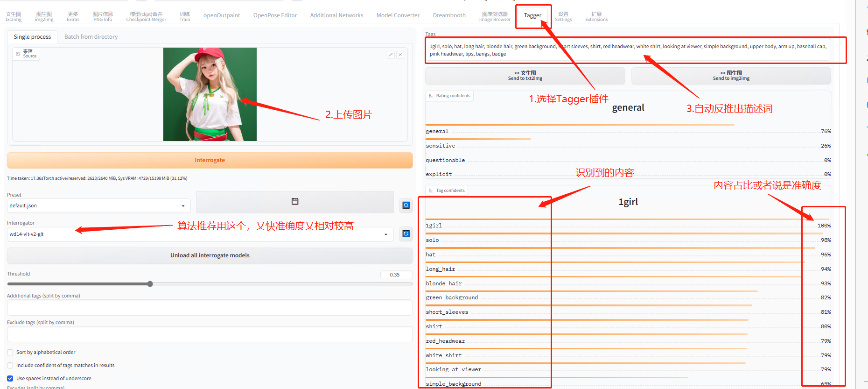Viewport: 868px width, 389px height.
Task: Click the Additional tags input field
Action: 210,308
